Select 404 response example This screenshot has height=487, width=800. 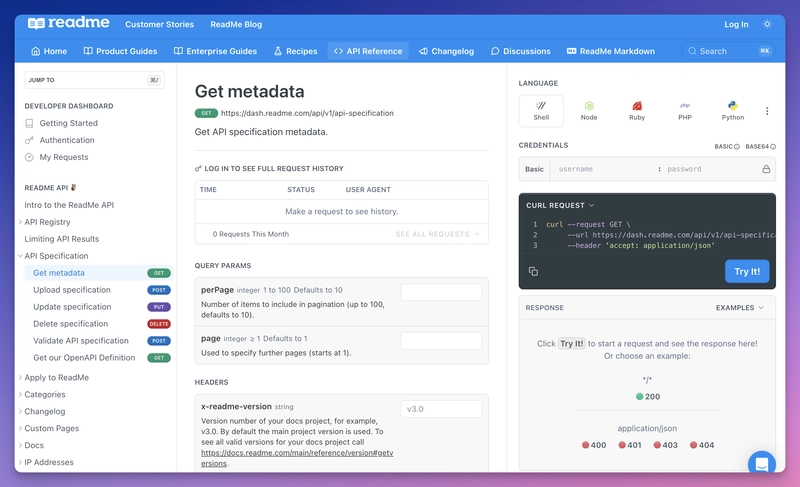[702, 445]
